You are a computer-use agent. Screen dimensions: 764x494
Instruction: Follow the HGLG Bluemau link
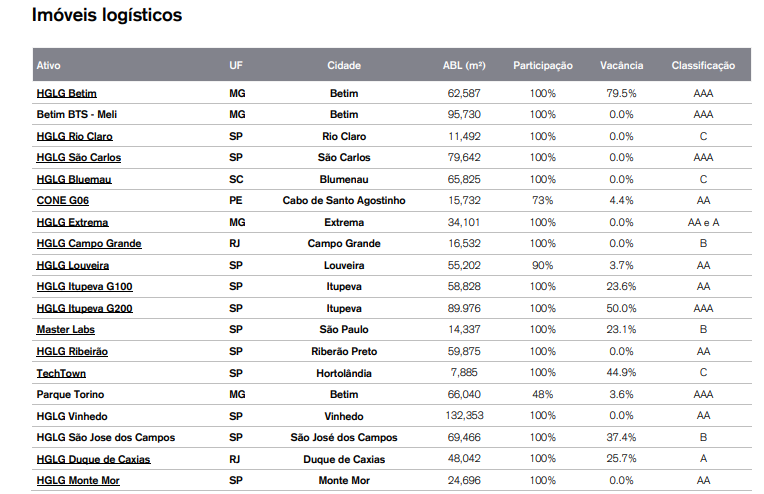[74, 179]
